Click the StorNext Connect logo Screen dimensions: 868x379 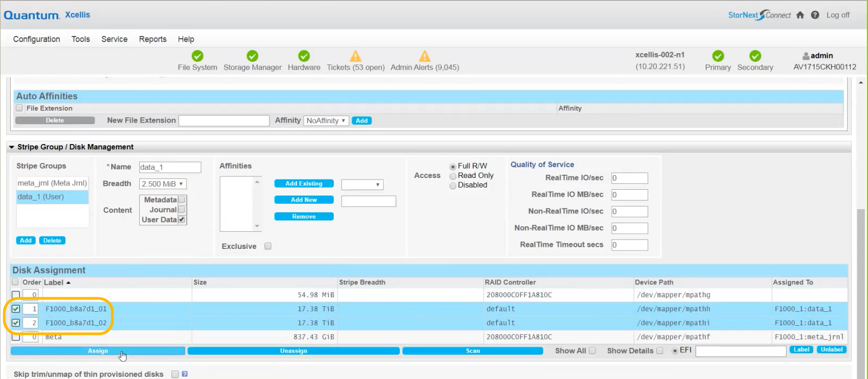point(759,15)
